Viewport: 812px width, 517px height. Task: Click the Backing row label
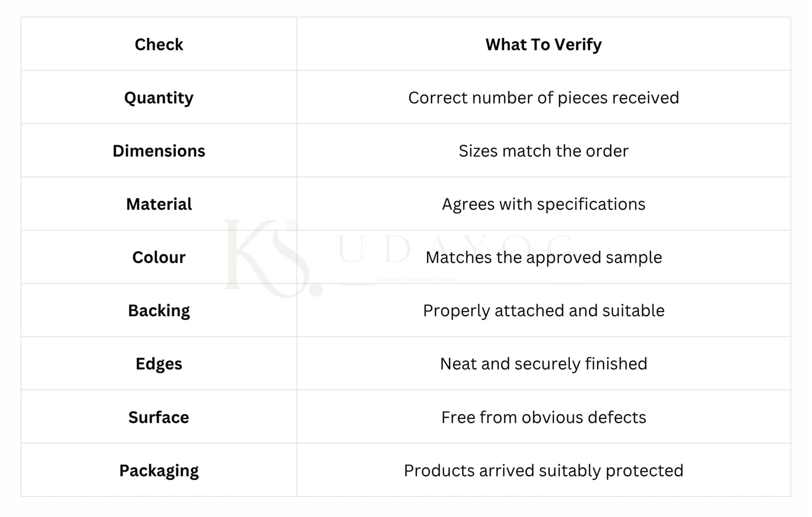(159, 311)
